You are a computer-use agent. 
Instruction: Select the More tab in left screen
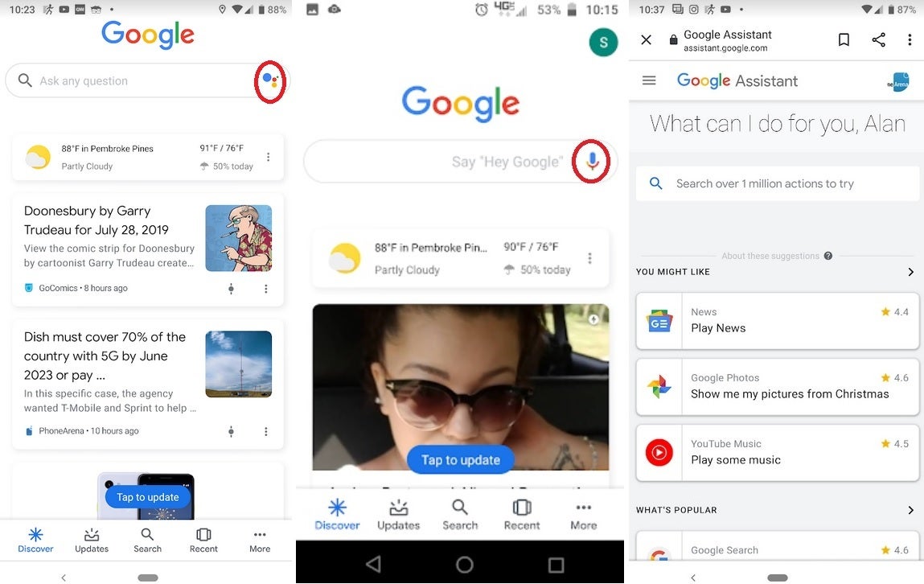click(260, 541)
